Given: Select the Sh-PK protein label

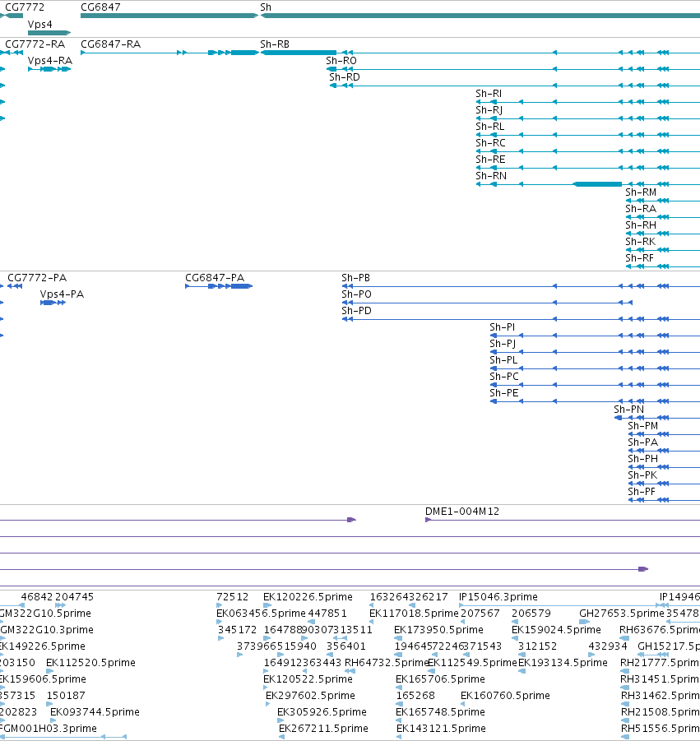Looking at the screenshot, I should tap(642, 475).
